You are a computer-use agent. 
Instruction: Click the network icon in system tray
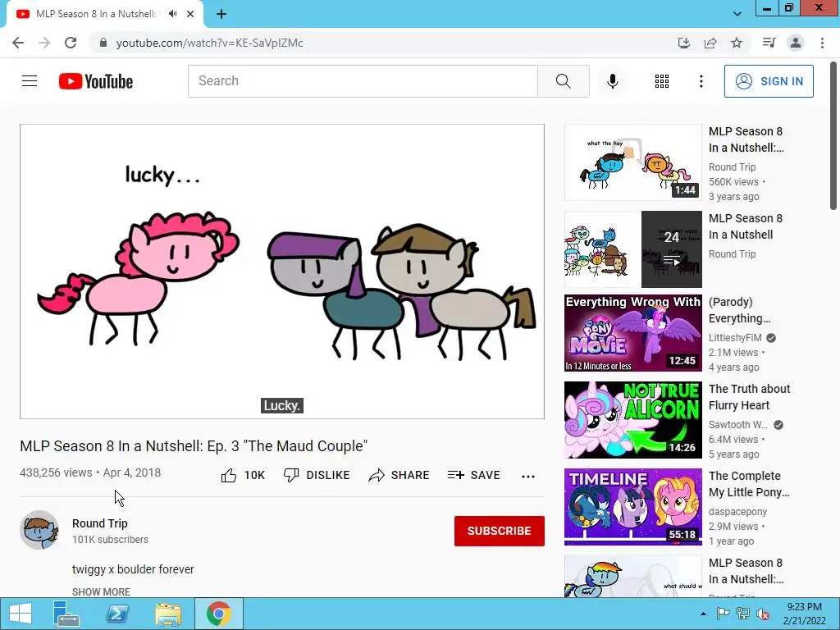(x=743, y=614)
